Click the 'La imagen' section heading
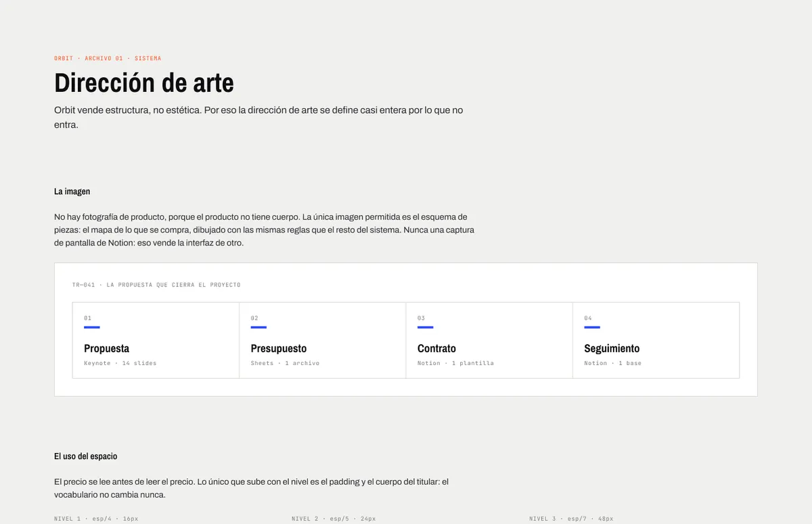 coord(72,191)
